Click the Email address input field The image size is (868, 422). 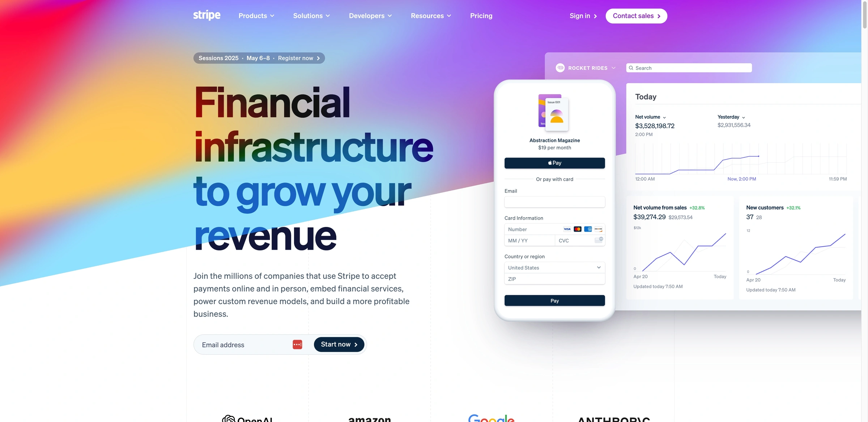243,344
